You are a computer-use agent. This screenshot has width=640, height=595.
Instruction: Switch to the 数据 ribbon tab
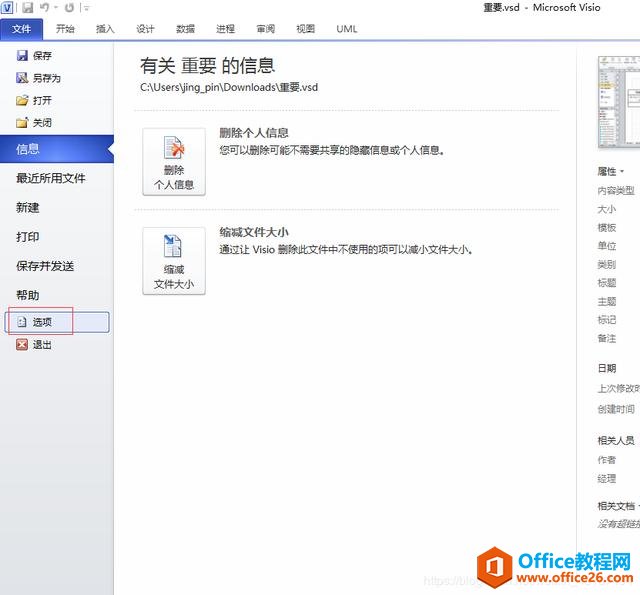pos(185,29)
